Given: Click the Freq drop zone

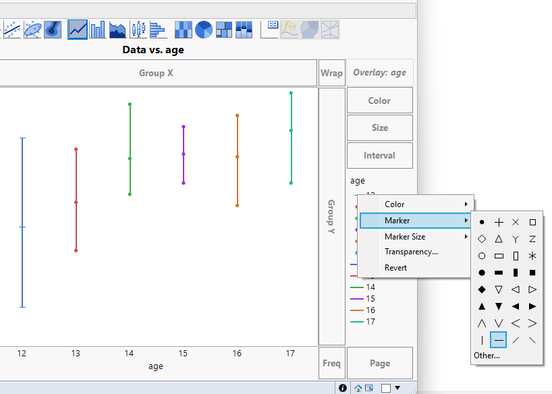Looking at the screenshot, I should (332, 363).
